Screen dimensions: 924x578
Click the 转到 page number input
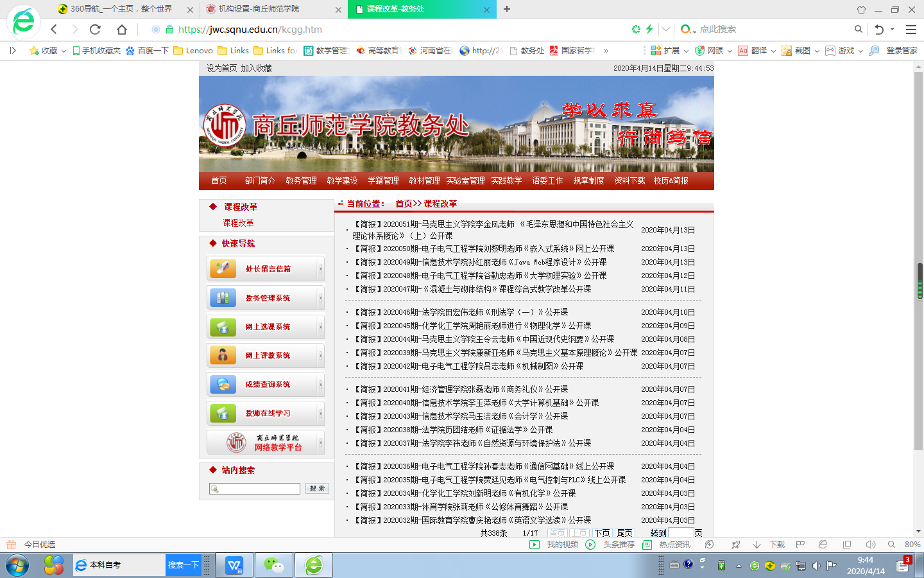click(x=681, y=533)
